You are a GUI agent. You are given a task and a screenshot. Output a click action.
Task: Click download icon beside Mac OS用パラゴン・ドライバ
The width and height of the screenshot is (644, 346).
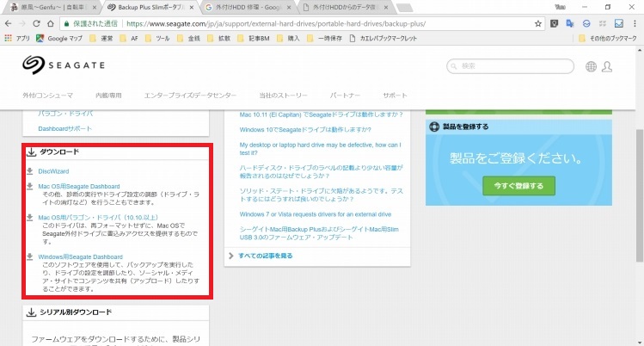(29, 218)
